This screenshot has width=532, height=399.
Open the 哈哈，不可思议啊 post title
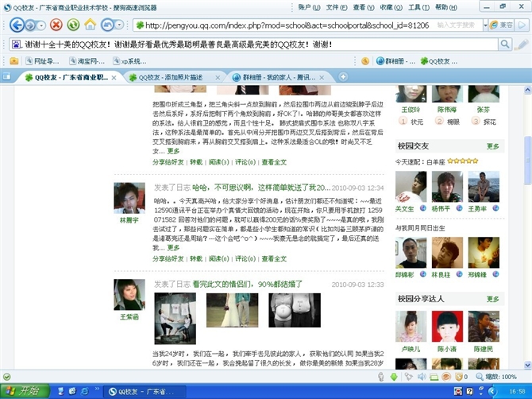pyautogui.click(x=261, y=188)
